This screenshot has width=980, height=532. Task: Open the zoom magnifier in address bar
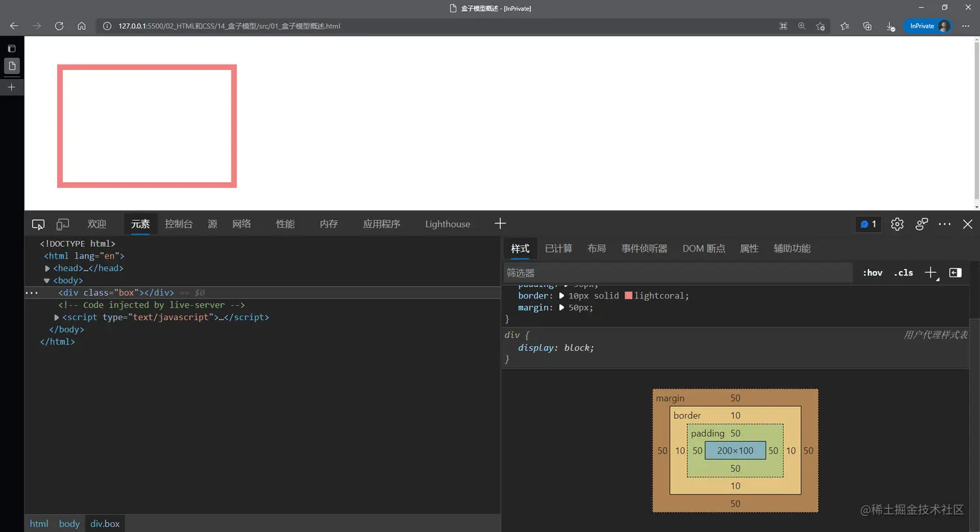[802, 26]
